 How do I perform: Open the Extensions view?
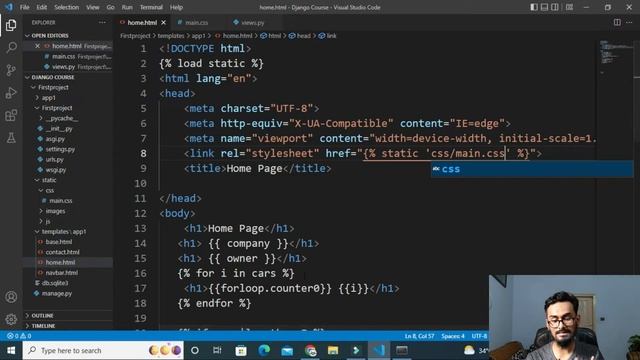click(11, 115)
